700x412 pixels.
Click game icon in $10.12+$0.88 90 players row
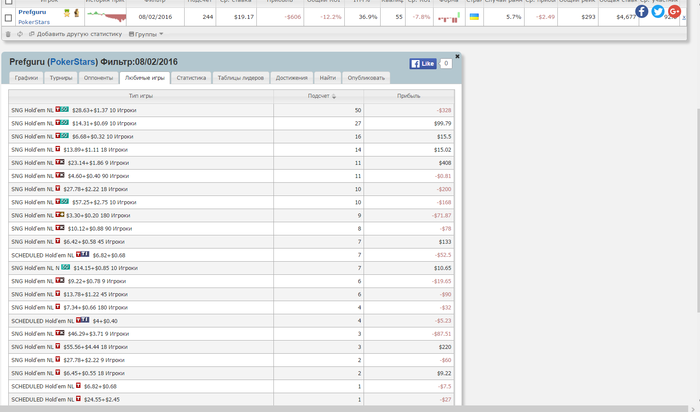[60, 228]
